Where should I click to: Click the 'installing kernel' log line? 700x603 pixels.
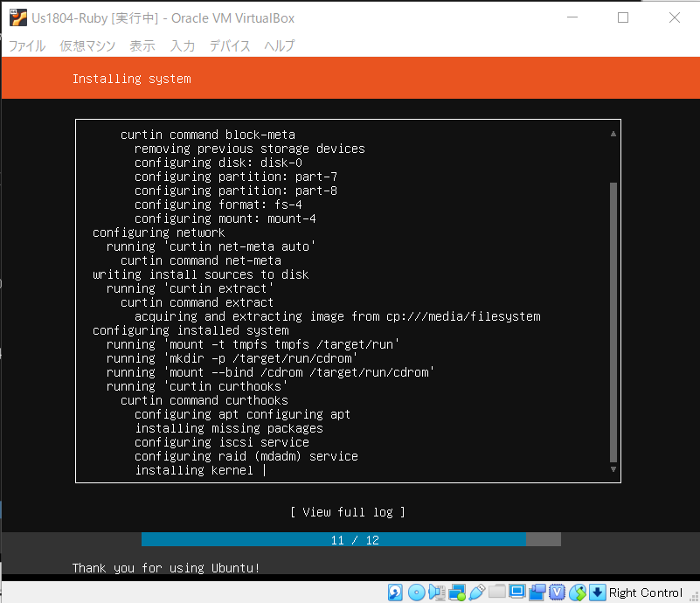point(194,470)
